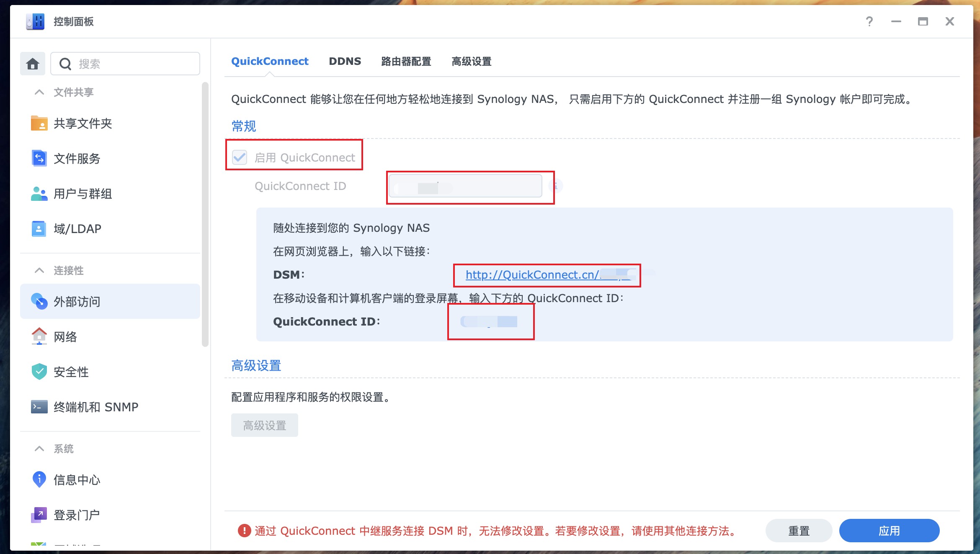The width and height of the screenshot is (980, 554).
Task: Switch to the QuickConnect tab
Action: tap(270, 61)
